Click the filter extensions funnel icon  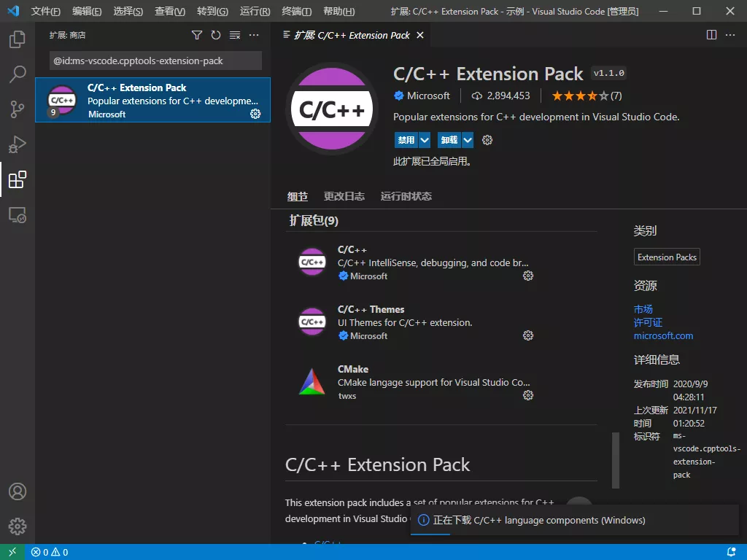(x=197, y=35)
